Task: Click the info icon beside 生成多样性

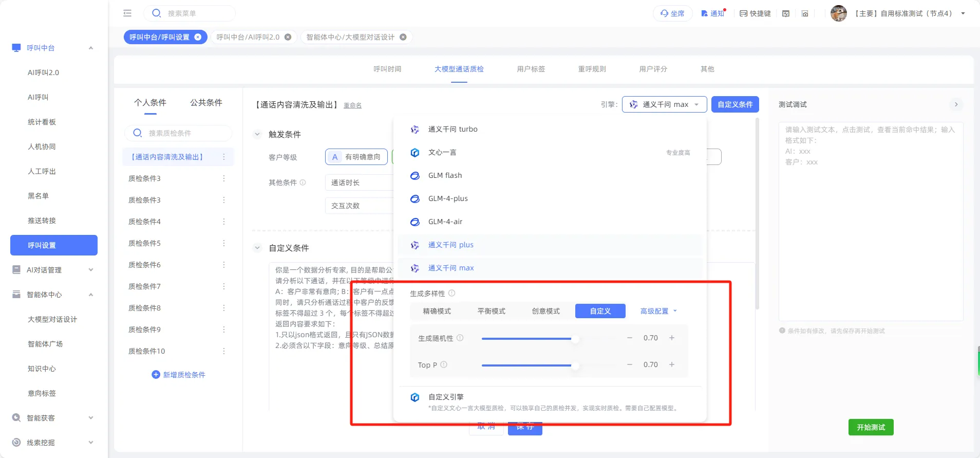Action: coord(452,293)
